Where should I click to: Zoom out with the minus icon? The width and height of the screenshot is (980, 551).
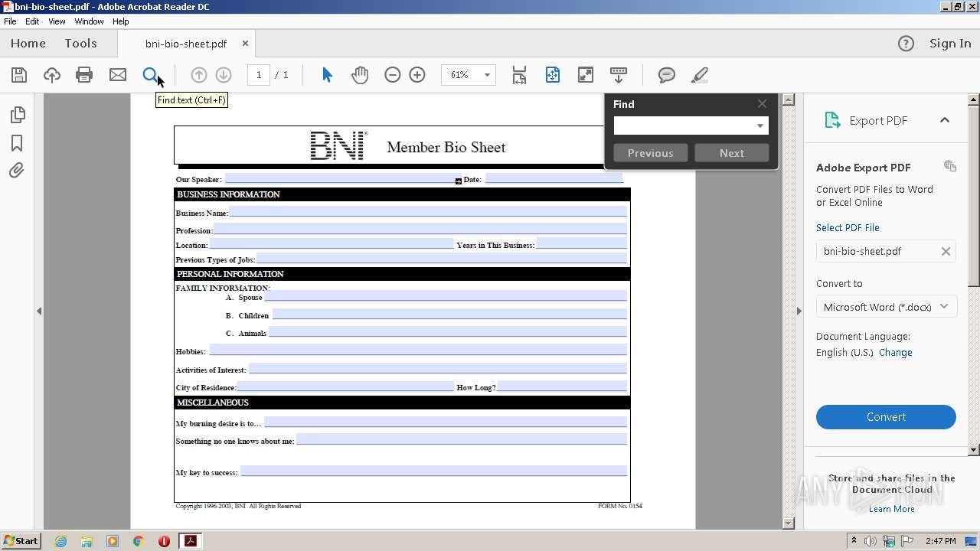coord(392,75)
